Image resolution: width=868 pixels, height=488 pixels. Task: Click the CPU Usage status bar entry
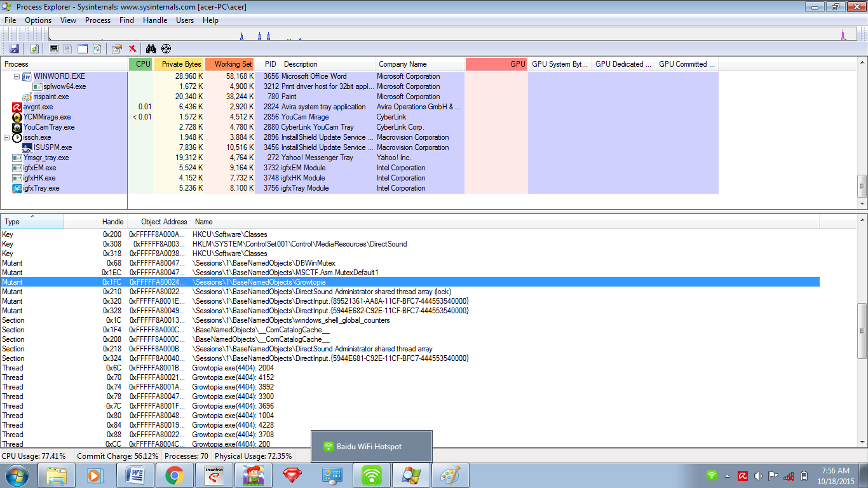coord(34,456)
